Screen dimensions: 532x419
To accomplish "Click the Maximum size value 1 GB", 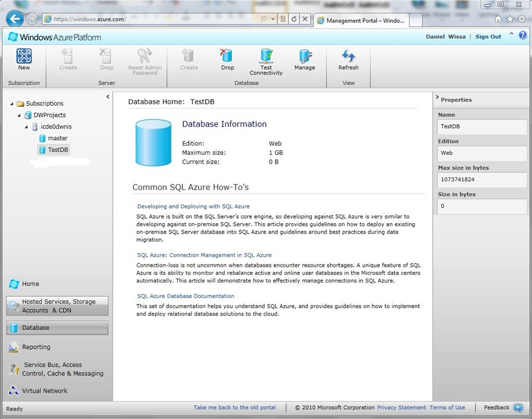I will coord(276,153).
